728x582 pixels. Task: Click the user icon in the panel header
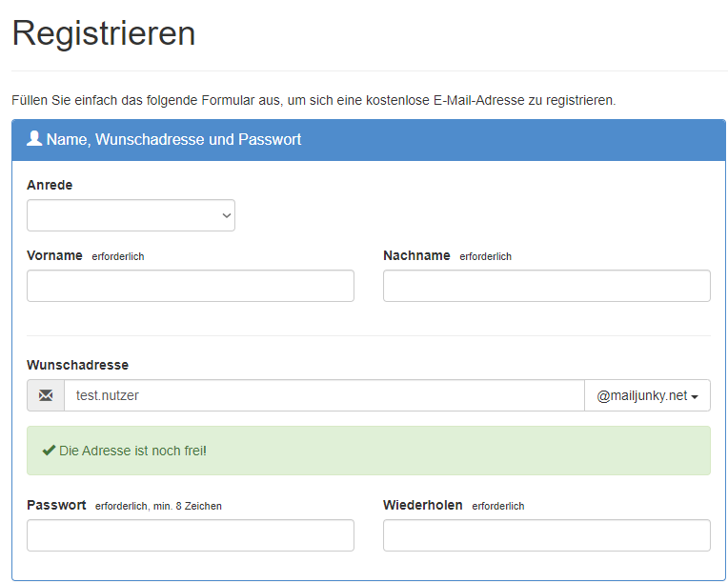(34, 139)
